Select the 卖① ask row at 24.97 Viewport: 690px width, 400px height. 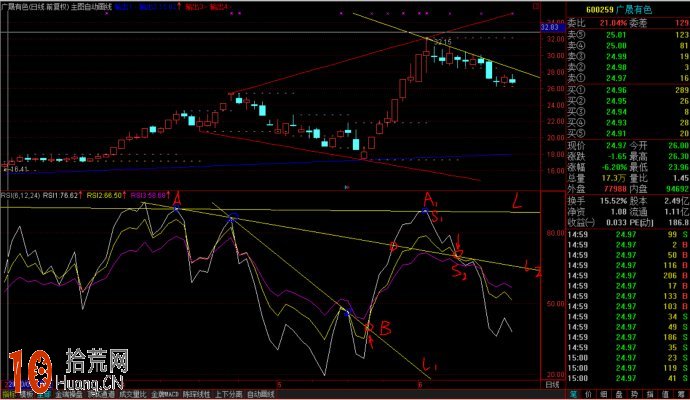point(628,78)
